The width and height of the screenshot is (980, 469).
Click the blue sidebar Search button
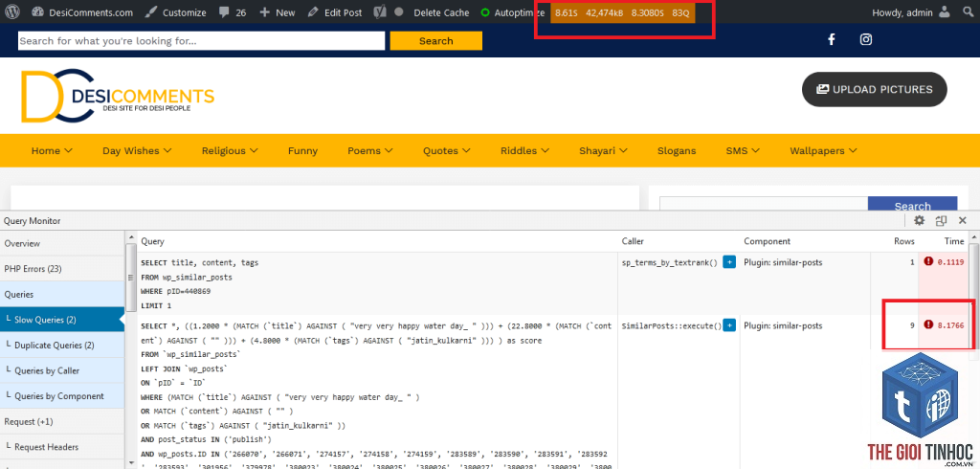[x=912, y=204]
